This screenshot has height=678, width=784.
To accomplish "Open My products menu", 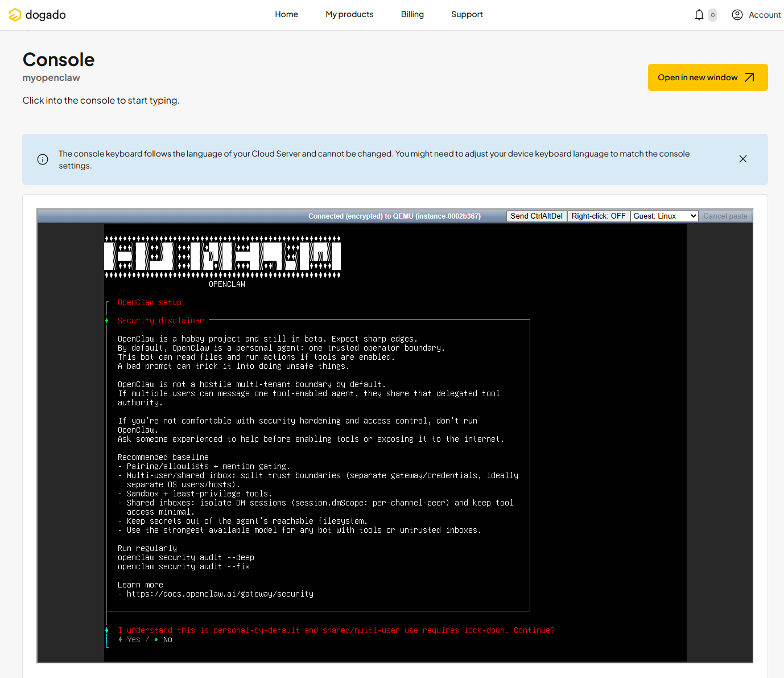I will click(x=349, y=14).
